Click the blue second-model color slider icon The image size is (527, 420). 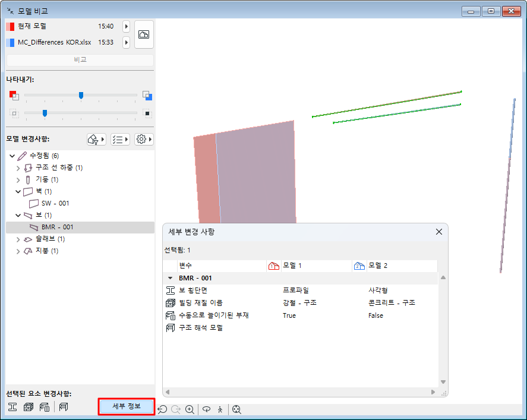click(147, 96)
